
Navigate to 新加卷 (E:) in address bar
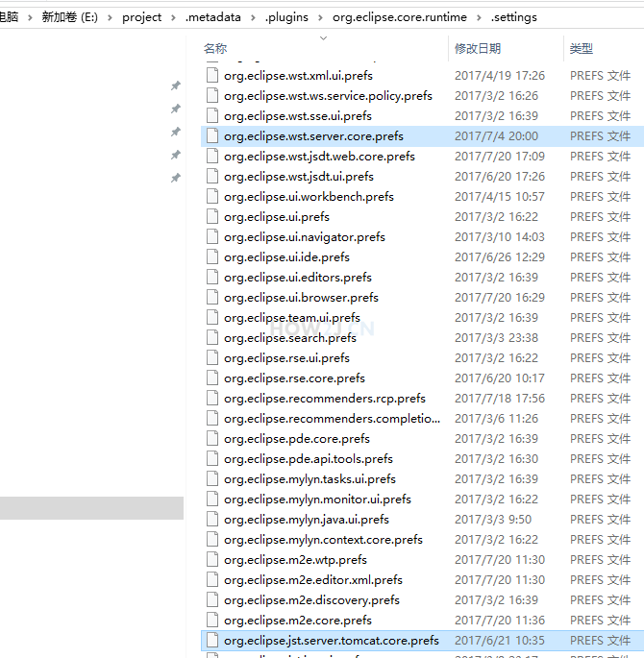pyautogui.click(x=70, y=17)
